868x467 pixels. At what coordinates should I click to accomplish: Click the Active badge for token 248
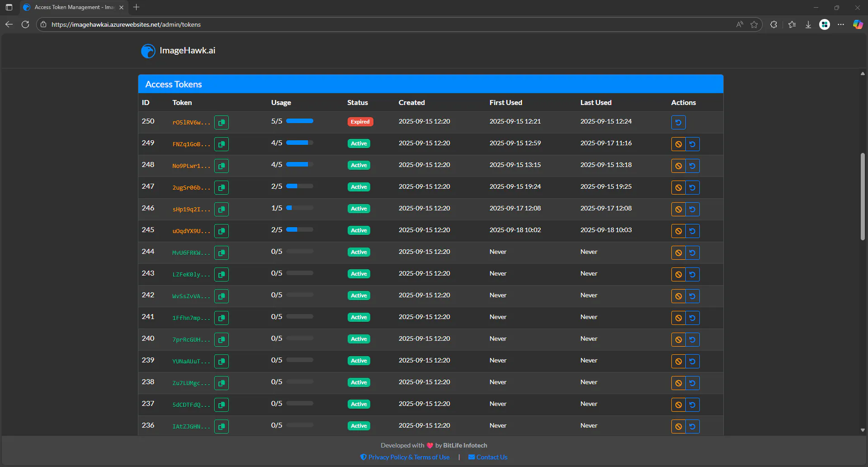pos(359,165)
